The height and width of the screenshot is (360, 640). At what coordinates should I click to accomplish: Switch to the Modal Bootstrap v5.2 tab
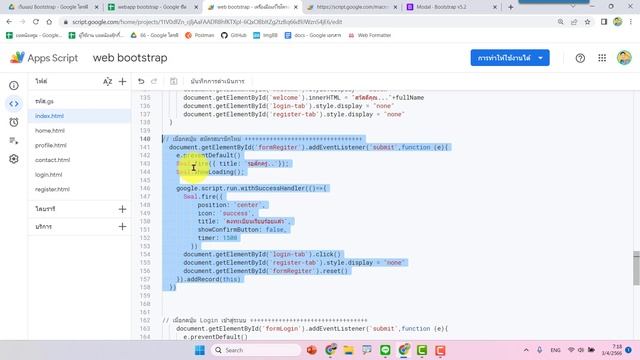click(451, 7)
